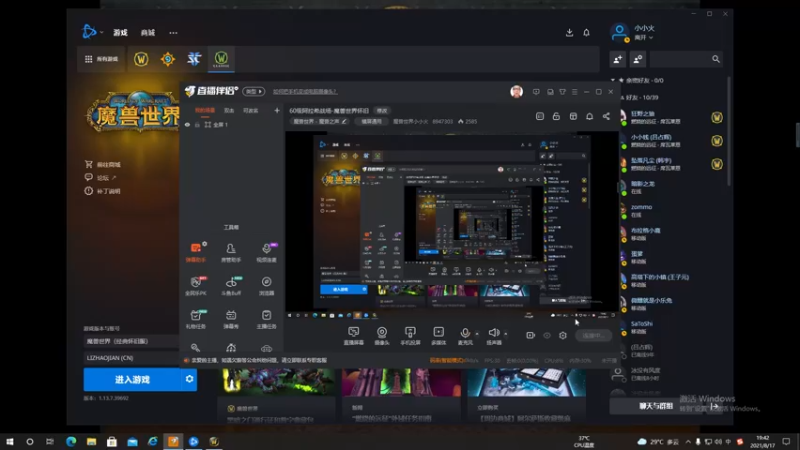This screenshot has width=800, height=450.
Task: Switch to second scene tab
Action: coord(229,110)
